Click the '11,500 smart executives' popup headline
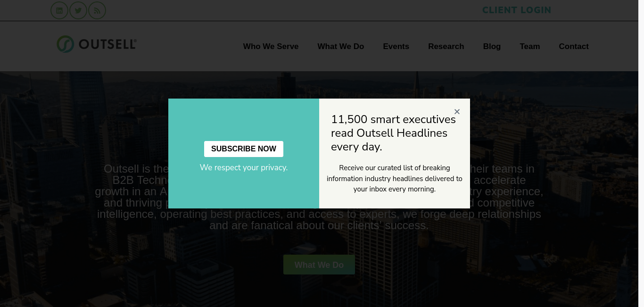This screenshot has height=307, width=644. click(393, 133)
